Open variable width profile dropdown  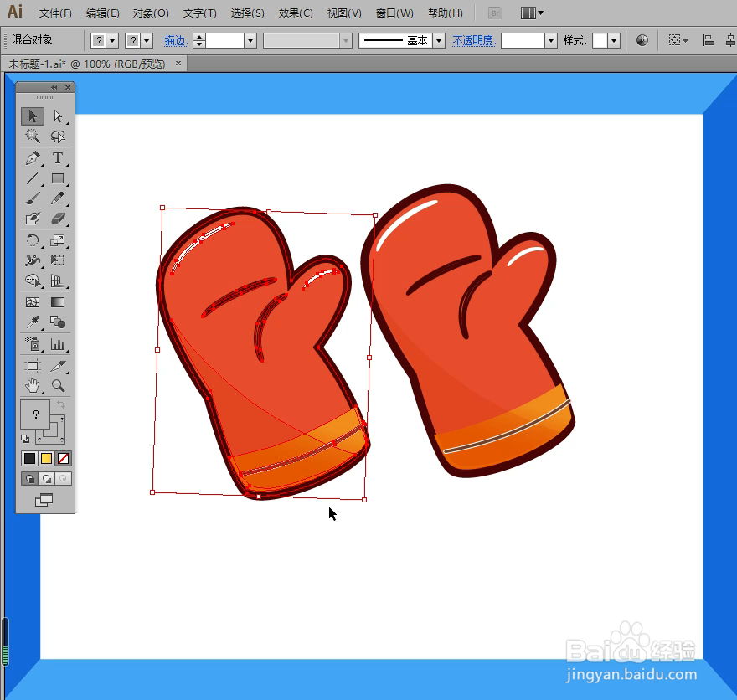click(345, 41)
